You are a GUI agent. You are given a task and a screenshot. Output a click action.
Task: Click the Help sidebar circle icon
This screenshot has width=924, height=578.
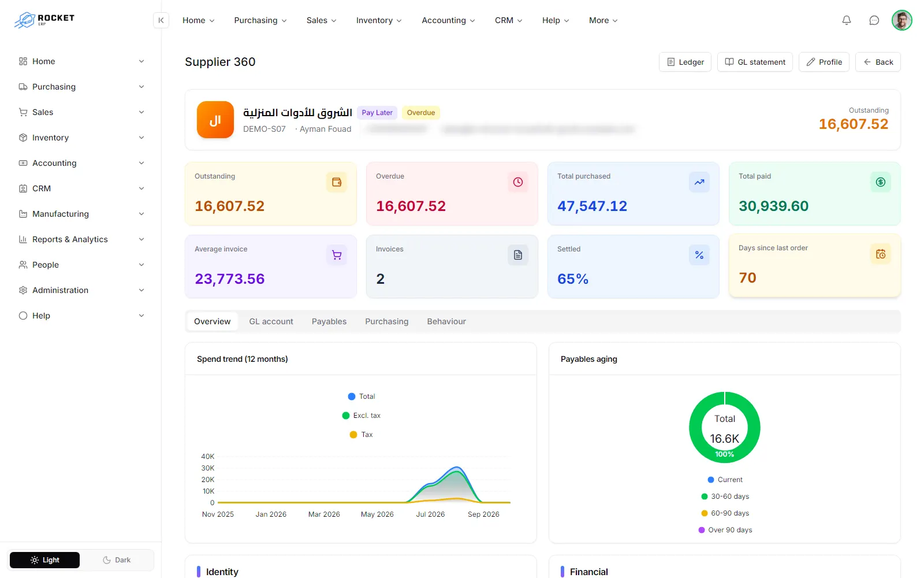click(23, 316)
